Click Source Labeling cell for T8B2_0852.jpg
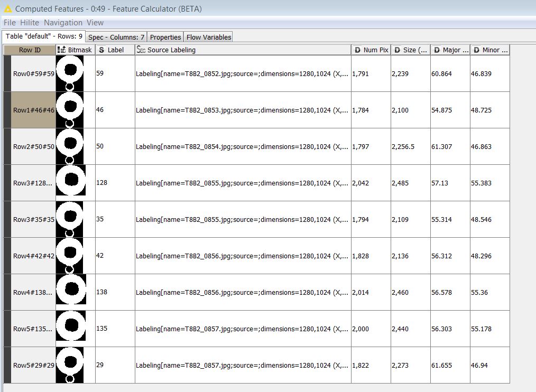This screenshot has height=392, width=536. coord(243,73)
